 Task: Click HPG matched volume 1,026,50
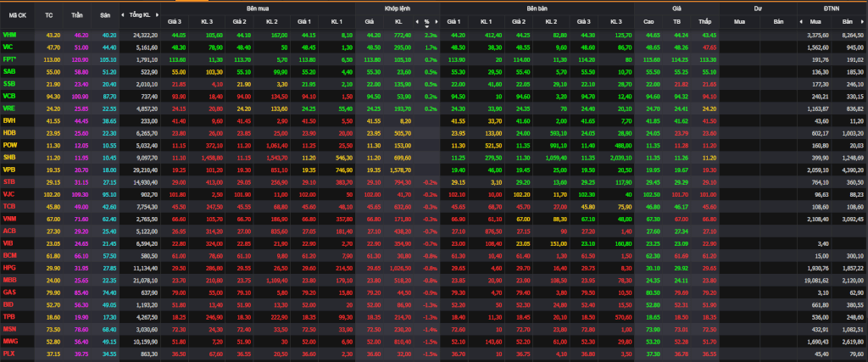coord(401,267)
